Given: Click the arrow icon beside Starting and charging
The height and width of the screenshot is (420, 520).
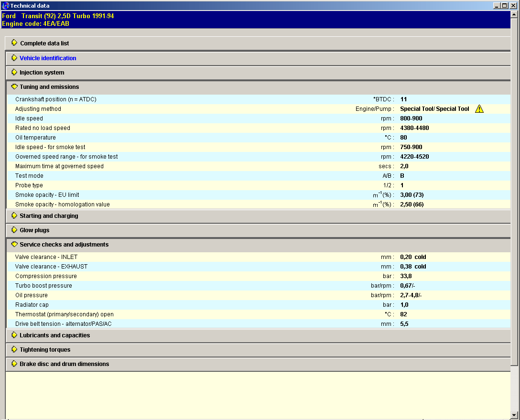Looking at the screenshot, I should [x=14, y=216].
